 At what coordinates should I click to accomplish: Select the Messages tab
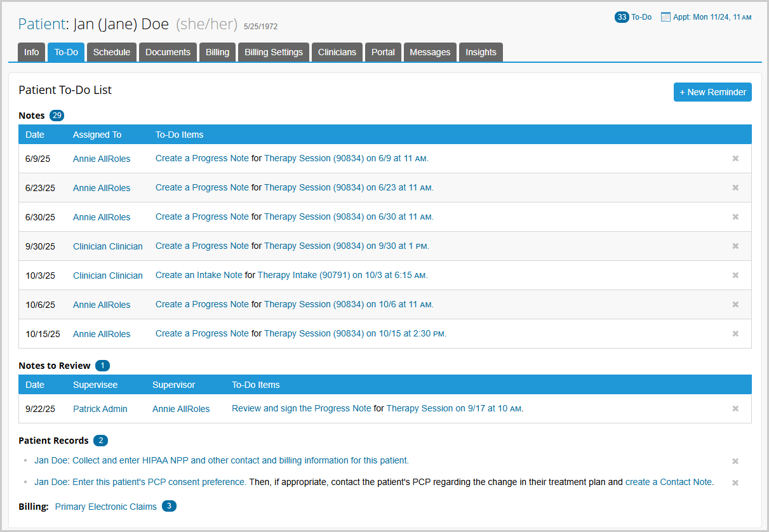coord(430,52)
